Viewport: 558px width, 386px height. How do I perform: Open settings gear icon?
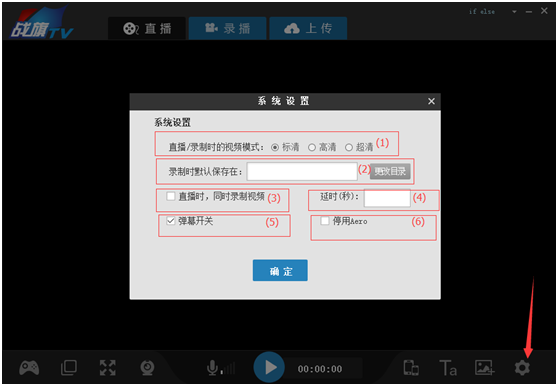pos(522,368)
